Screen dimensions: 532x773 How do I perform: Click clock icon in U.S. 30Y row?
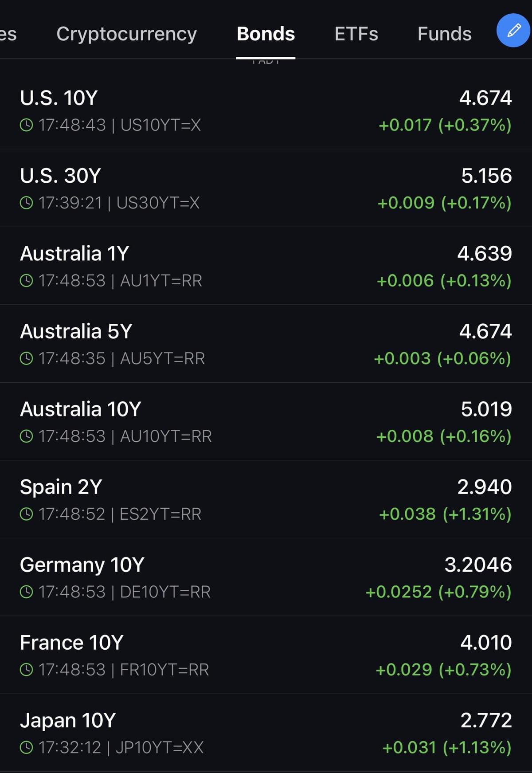click(27, 203)
